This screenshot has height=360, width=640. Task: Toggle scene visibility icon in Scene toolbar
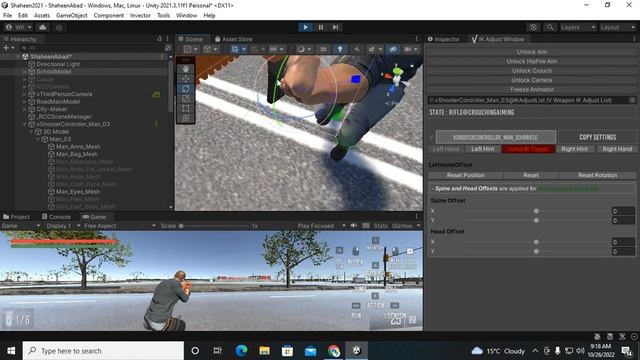point(393,49)
